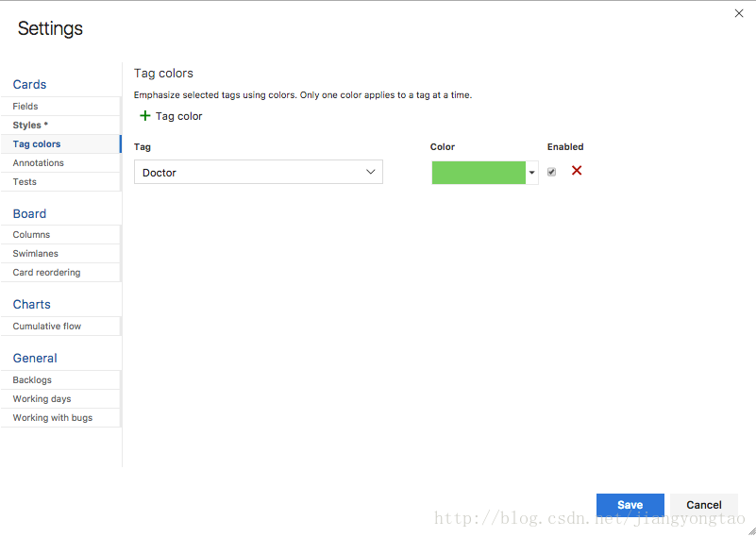Toggle the Enabled checkbox for Doctor tag

coord(551,172)
